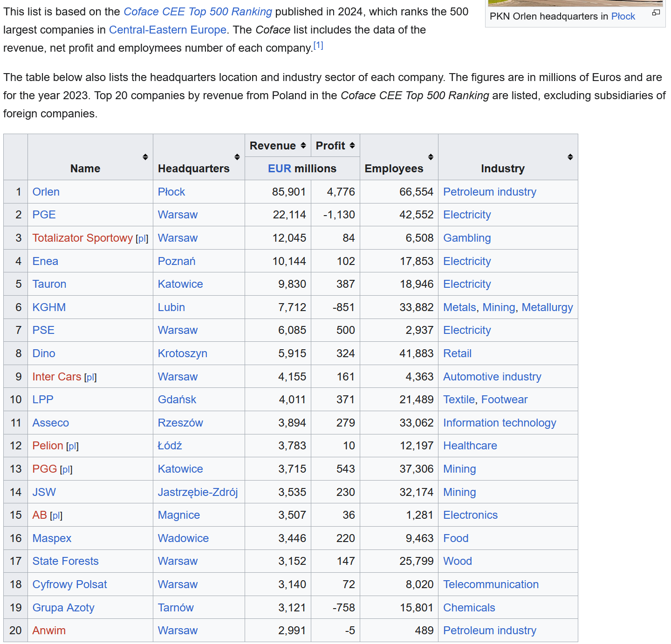Open the Lubin headquarters link
The image size is (671, 644).
171,307
